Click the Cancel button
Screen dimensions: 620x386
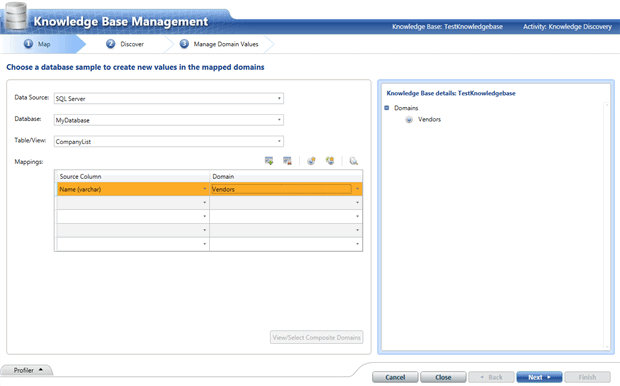(395, 377)
